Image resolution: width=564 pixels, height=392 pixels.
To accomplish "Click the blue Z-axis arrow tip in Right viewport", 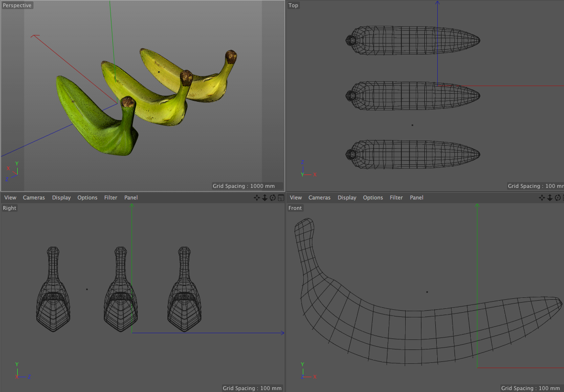I will (x=282, y=333).
